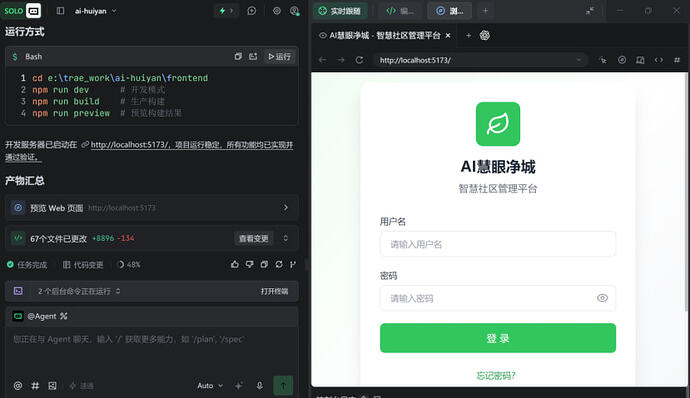
Task: Click the branch icon beside refresh
Action: (293, 264)
